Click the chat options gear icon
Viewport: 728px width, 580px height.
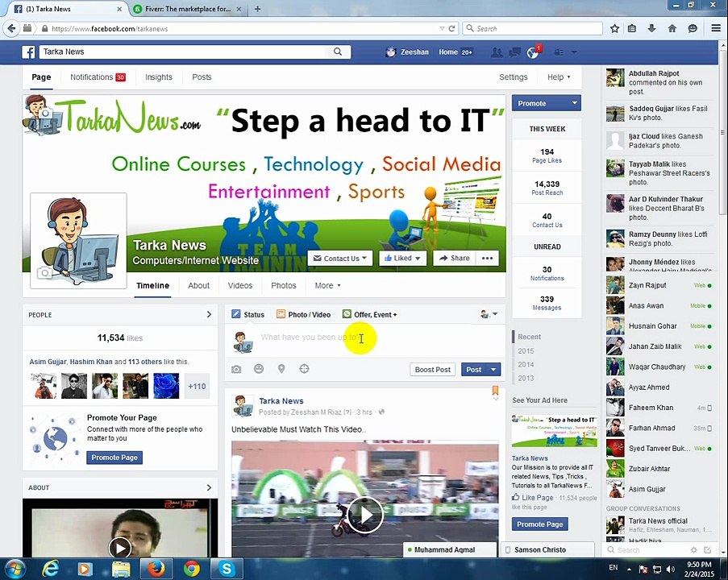[x=693, y=550]
